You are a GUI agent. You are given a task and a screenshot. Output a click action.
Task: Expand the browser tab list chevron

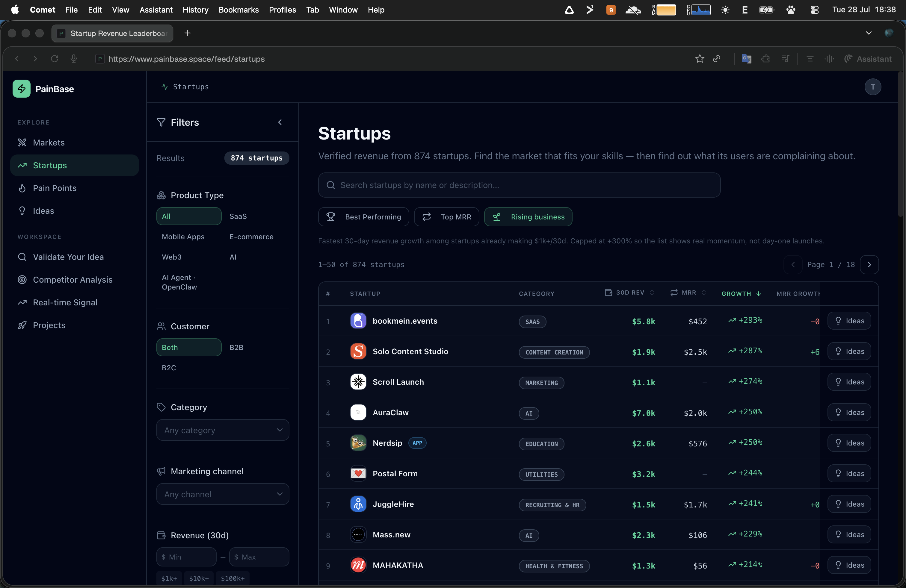[x=868, y=33]
